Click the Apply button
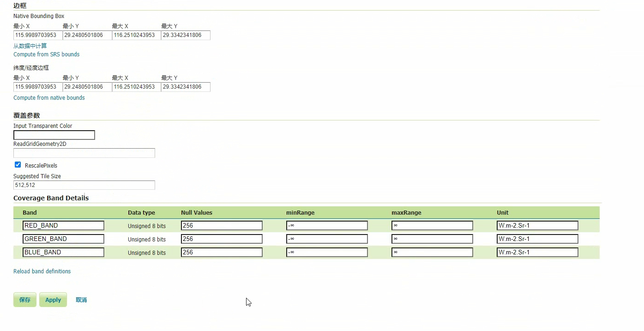Viewport: 644px width, 331px height. tap(53, 300)
